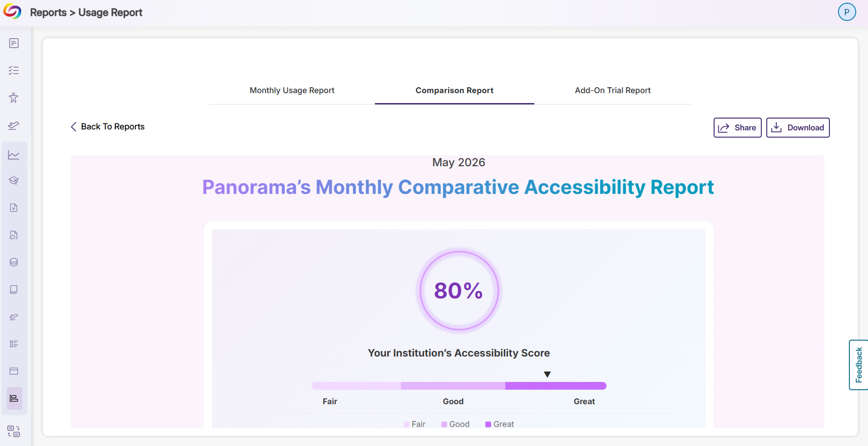Click the book icon in sidebar
Image resolution: width=868 pixels, height=446 pixels.
[14, 289]
